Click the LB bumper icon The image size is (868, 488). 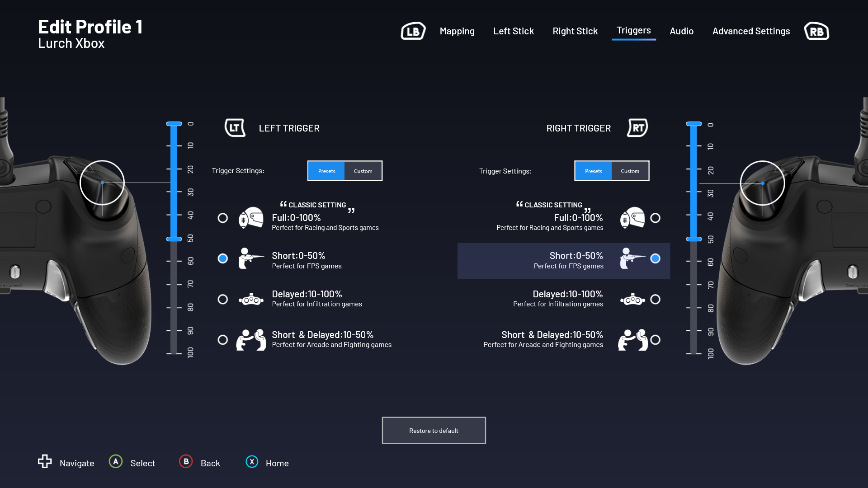pos(413,31)
